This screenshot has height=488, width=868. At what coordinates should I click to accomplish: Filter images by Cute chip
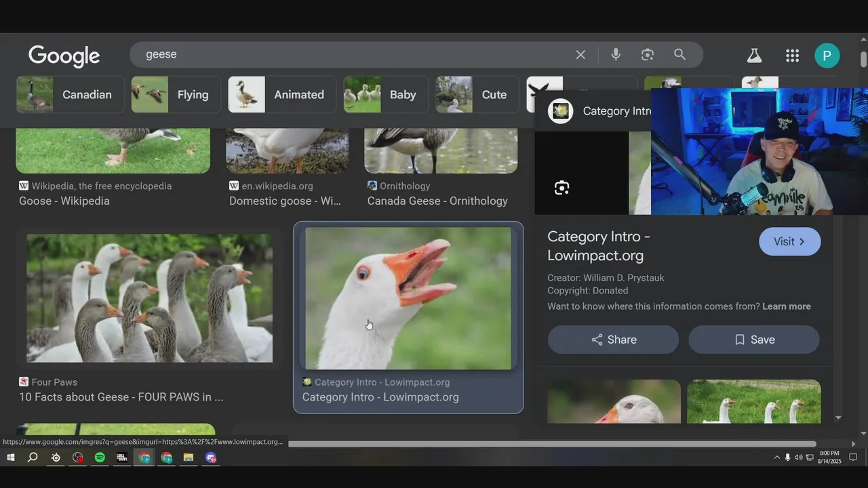point(477,94)
